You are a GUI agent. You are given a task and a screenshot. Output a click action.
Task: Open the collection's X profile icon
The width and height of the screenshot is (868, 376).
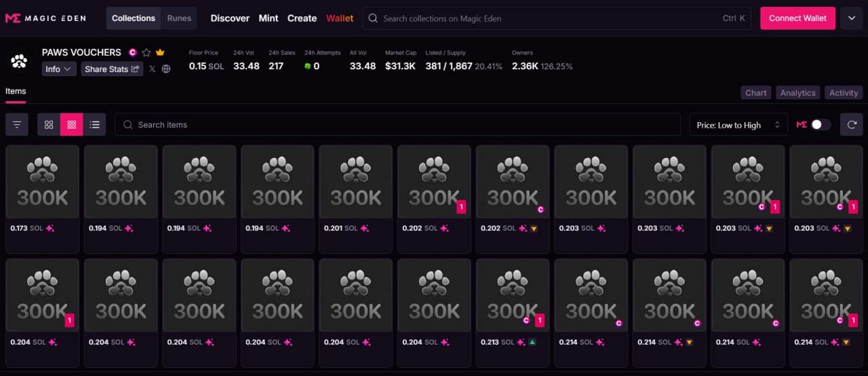[x=152, y=69]
